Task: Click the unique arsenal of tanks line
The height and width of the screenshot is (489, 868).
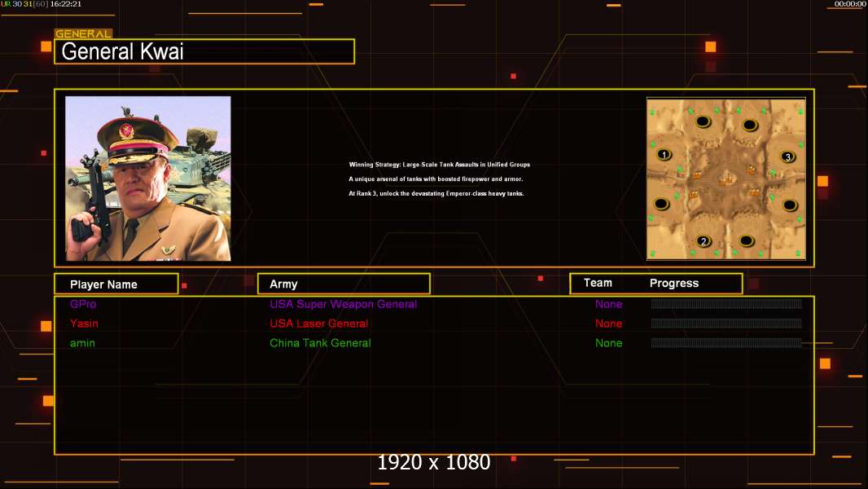Action: 436,178
